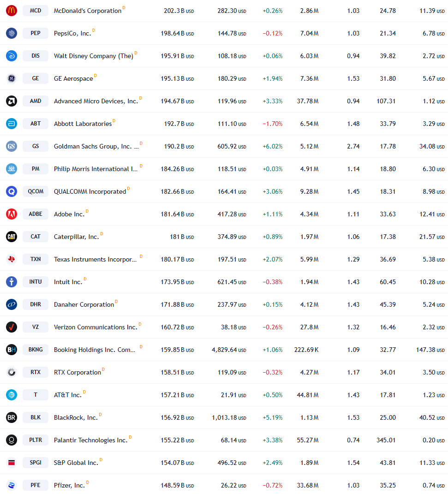Open Verizon Communications Inc. link
This screenshot has height=494, width=448.
point(96,327)
